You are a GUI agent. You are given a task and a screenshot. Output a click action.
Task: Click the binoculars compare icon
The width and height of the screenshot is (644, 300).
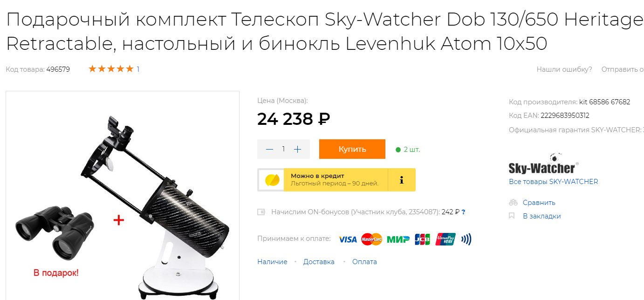pos(513,203)
